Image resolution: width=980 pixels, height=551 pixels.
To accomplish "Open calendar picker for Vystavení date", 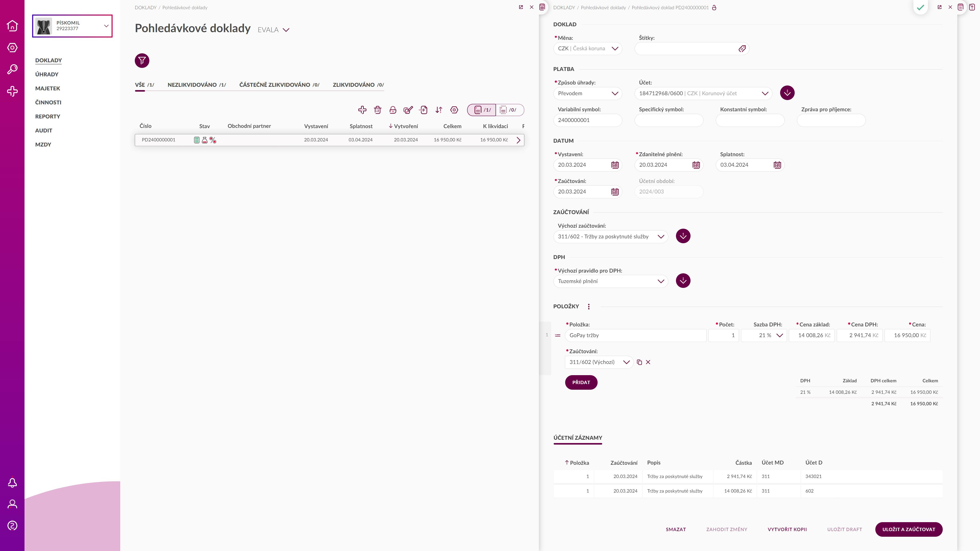I will tap(615, 165).
